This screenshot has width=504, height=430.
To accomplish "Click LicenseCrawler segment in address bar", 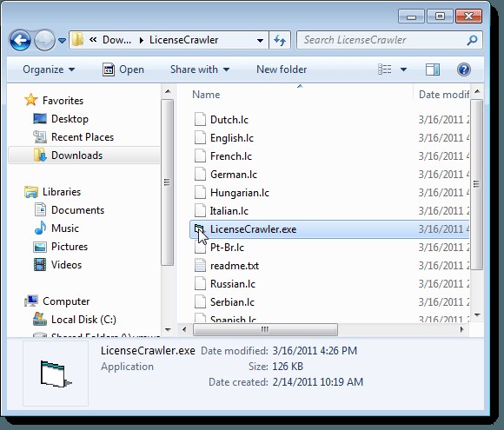I will click(184, 40).
